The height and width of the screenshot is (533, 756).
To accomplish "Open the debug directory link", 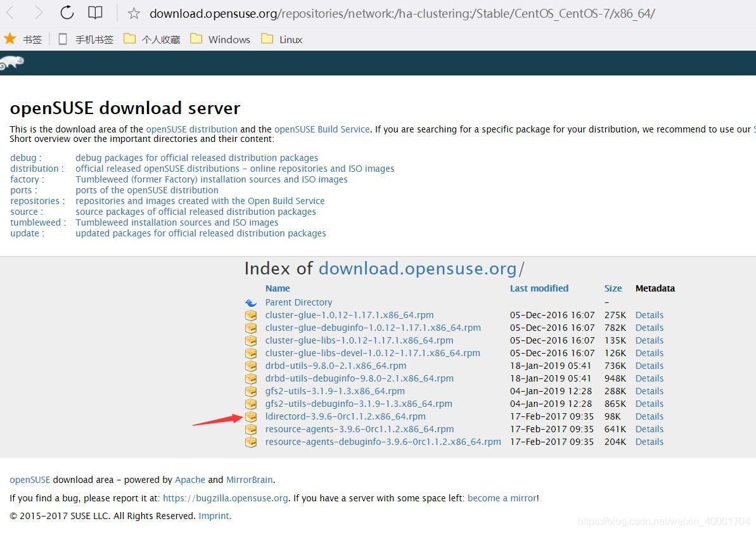I will click(23, 158).
